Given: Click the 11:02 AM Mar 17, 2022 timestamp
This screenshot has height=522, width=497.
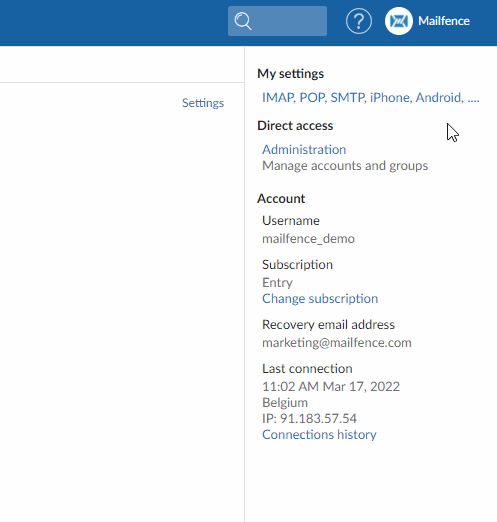Looking at the screenshot, I should (x=331, y=387).
